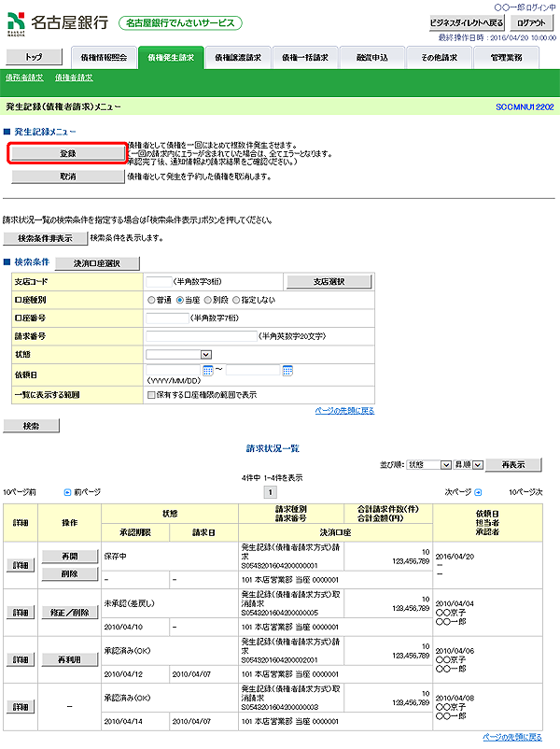Click the 取消 button
The height and width of the screenshot is (749, 560).
coord(68,177)
